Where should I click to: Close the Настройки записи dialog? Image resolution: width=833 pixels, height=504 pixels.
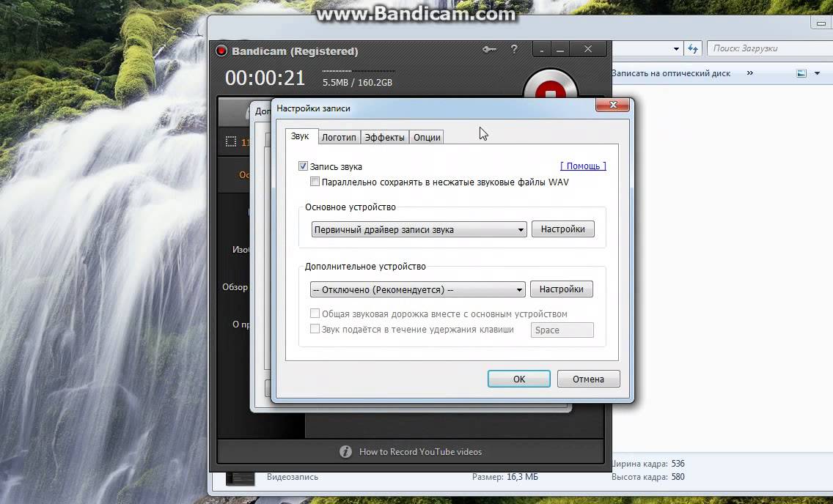coord(612,105)
